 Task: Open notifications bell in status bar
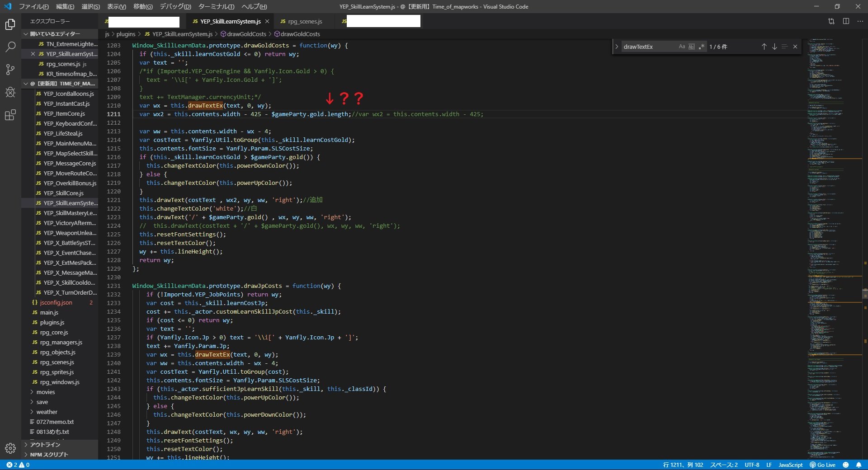(859, 465)
